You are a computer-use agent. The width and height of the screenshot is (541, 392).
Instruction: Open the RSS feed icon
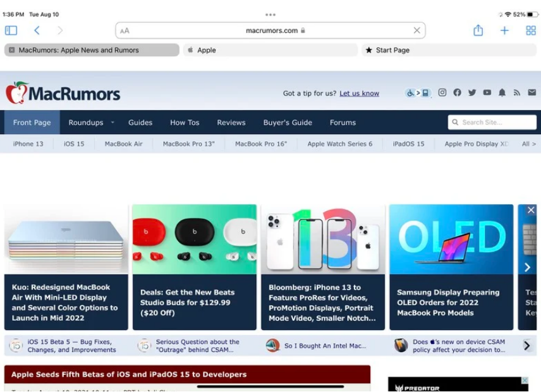516,93
